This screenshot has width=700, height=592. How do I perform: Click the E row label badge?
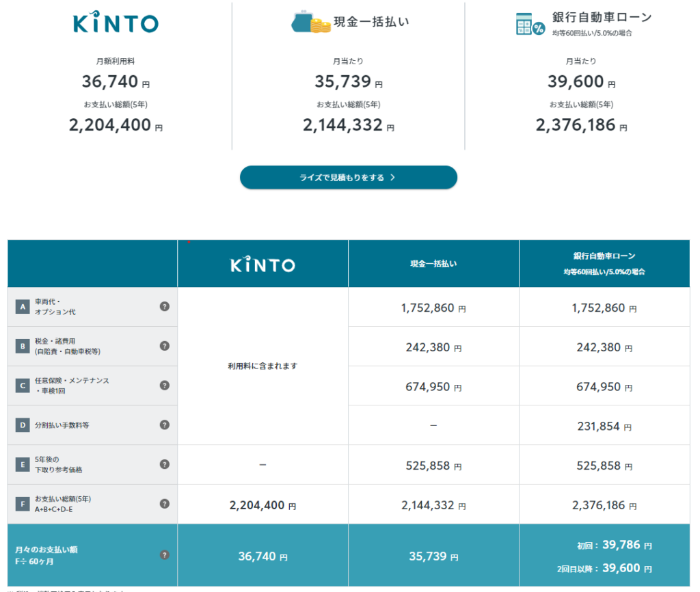[23, 464]
